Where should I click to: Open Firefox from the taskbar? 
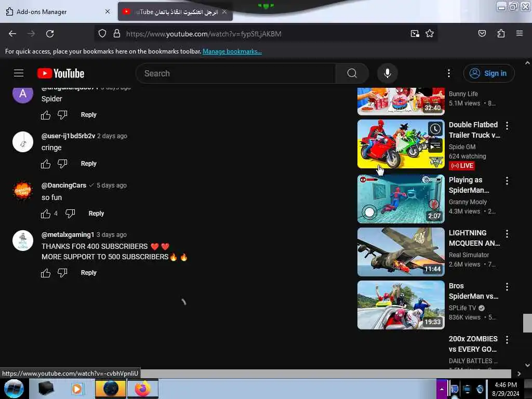point(143,389)
